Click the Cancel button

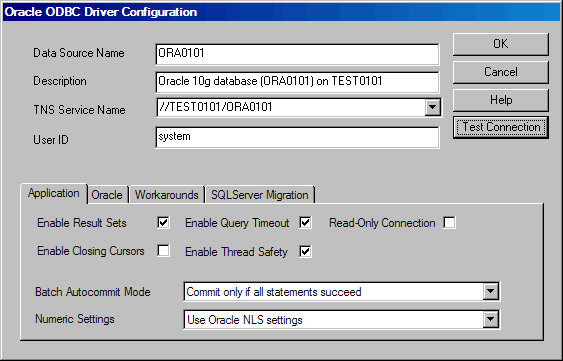click(501, 72)
